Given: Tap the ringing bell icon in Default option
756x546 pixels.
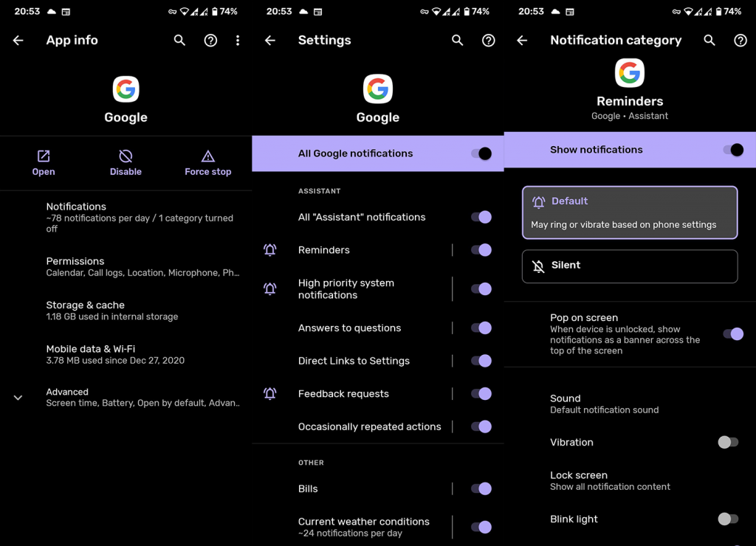Looking at the screenshot, I should click(x=538, y=202).
